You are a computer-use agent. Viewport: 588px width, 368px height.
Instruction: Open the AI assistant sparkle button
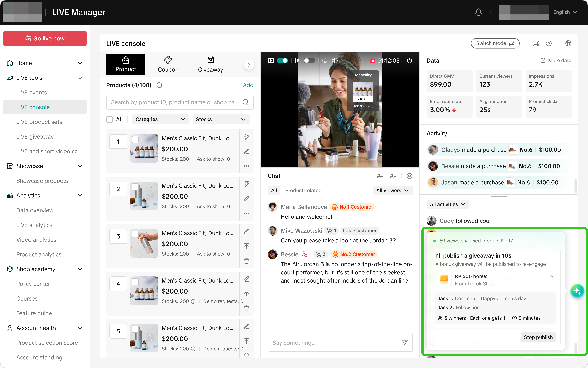(x=577, y=291)
